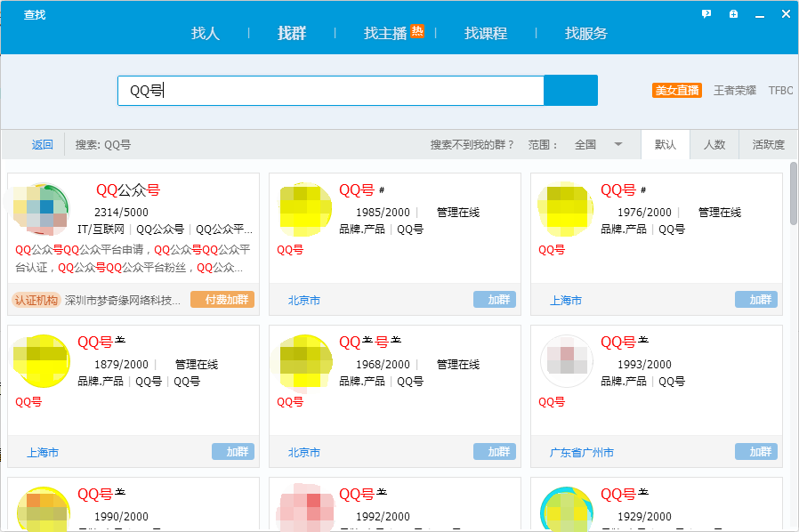The image size is (799, 532).
Task: Click 北京市 location on 1968/2000 card
Action: [x=304, y=453]
